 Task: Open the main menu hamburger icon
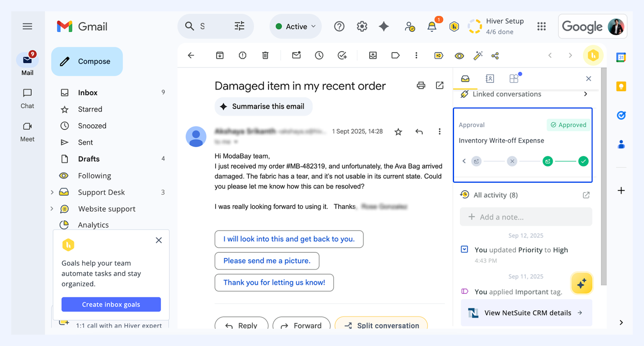pos(27,27)
